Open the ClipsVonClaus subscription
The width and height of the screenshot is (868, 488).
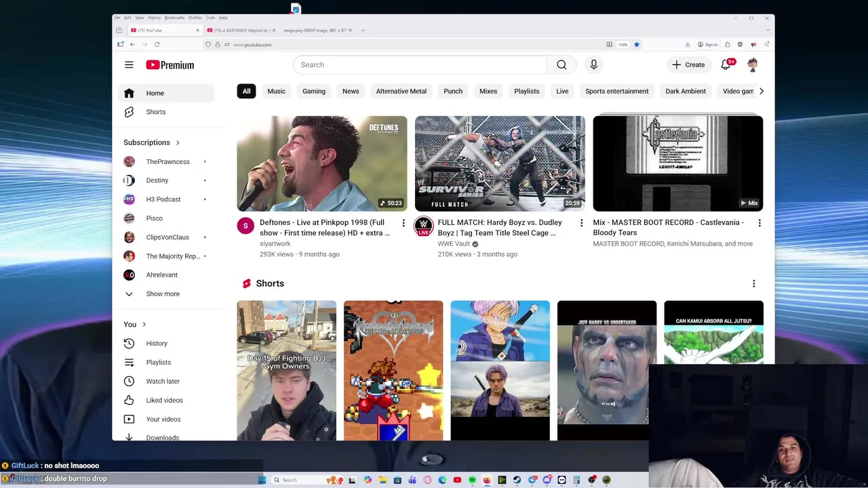(165, 237)
